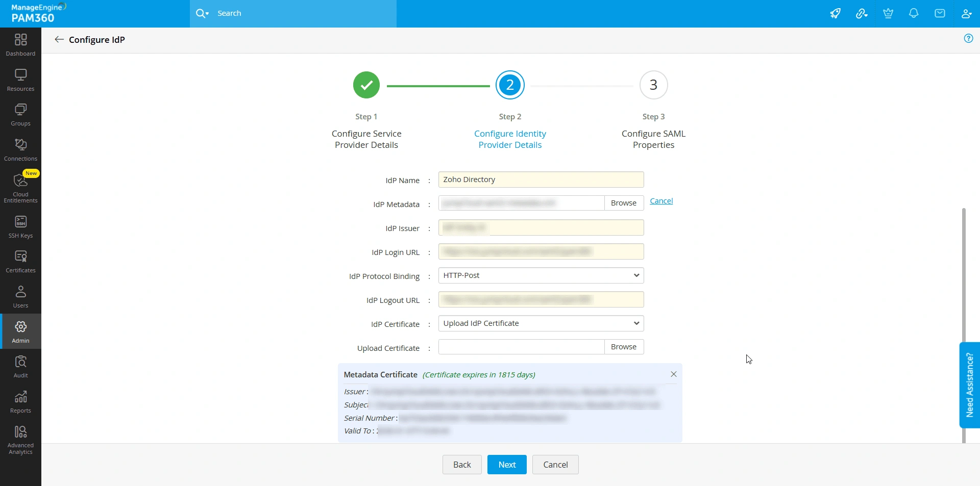Select the Step 3 circle
Screen dimensions: 980x486
[x=653, y=85]
